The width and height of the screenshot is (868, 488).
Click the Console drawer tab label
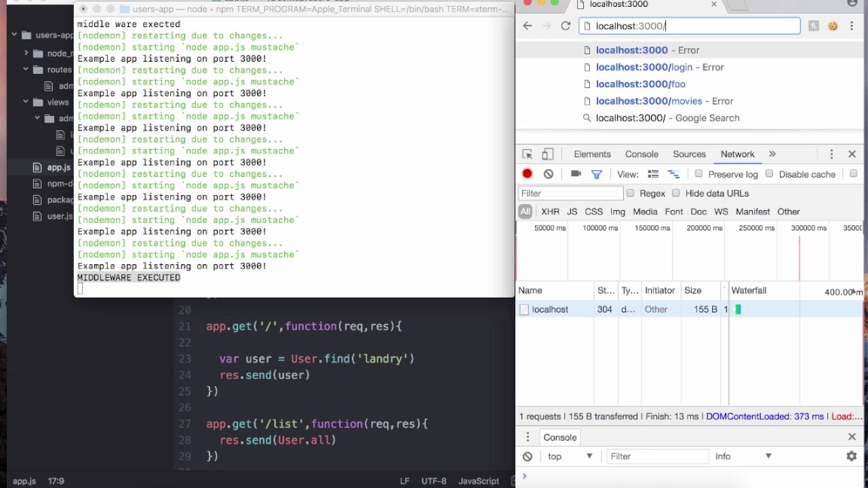[559, 437]
